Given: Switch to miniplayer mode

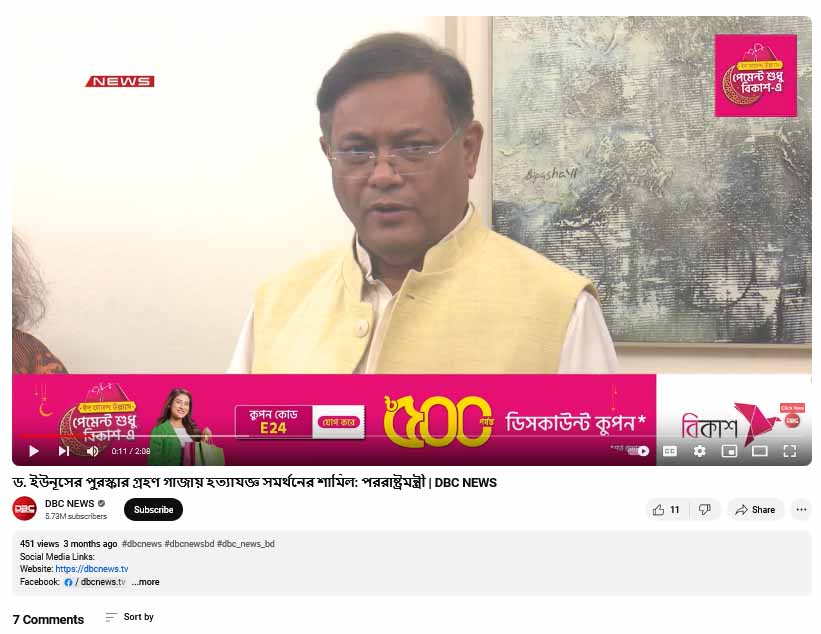Looking at the screenshot, I should click(729, 451).
